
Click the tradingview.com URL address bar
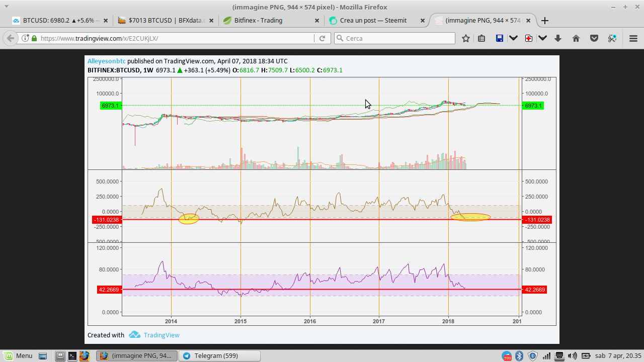pos(171,38)
